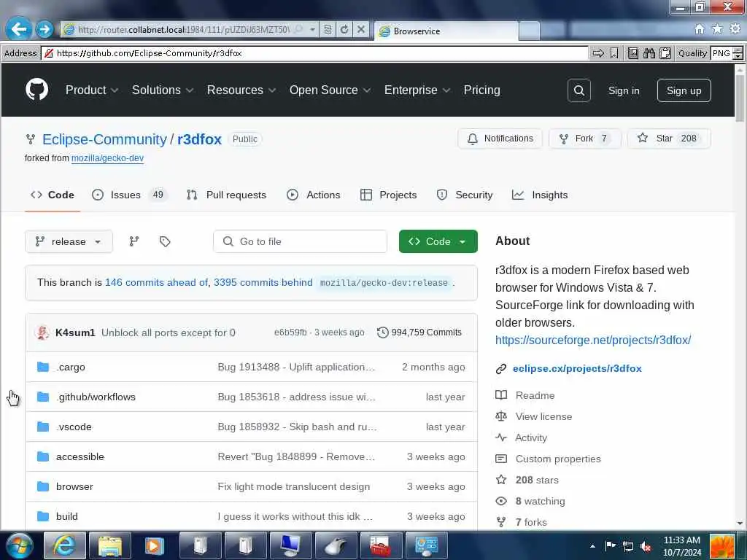Click the browser folder icon

point(43,486)
